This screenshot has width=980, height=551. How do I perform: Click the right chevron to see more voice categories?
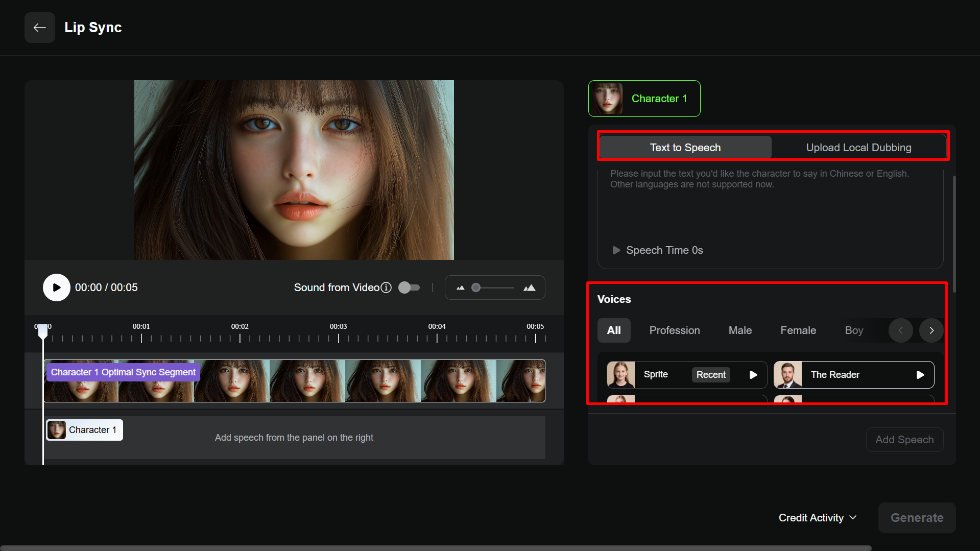click(x=930, y=330)
